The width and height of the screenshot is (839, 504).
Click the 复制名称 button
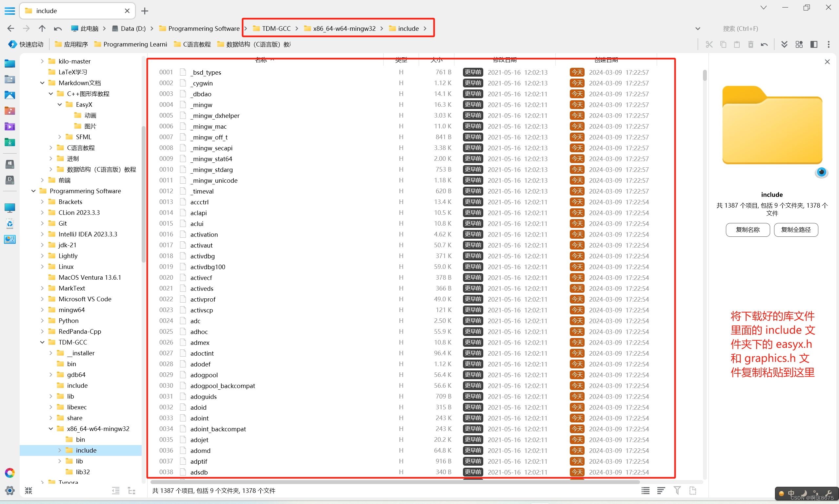tap(748, 230)
